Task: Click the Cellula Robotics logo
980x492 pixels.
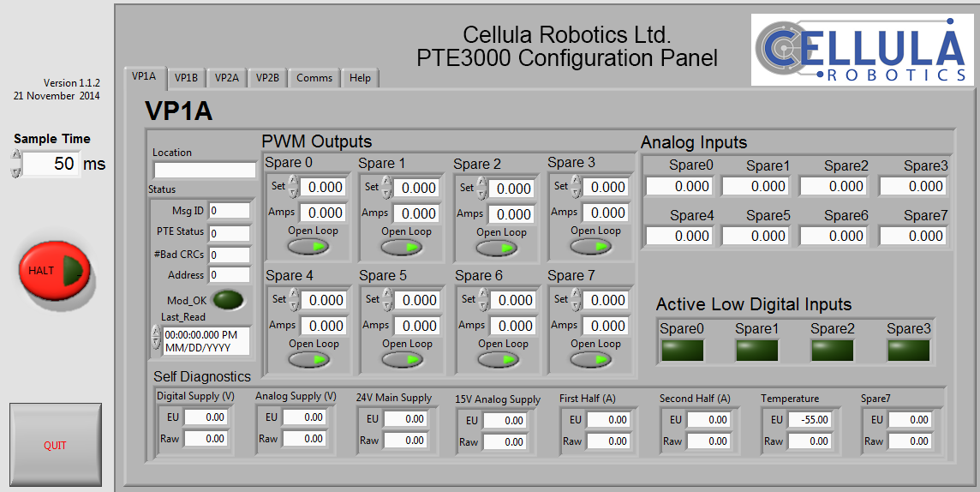Action: [x=863, y=50]
